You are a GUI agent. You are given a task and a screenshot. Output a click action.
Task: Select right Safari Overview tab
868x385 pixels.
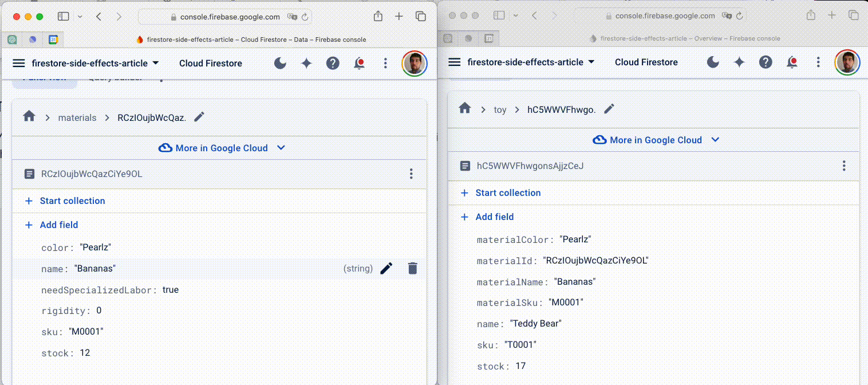click(684, 38)
